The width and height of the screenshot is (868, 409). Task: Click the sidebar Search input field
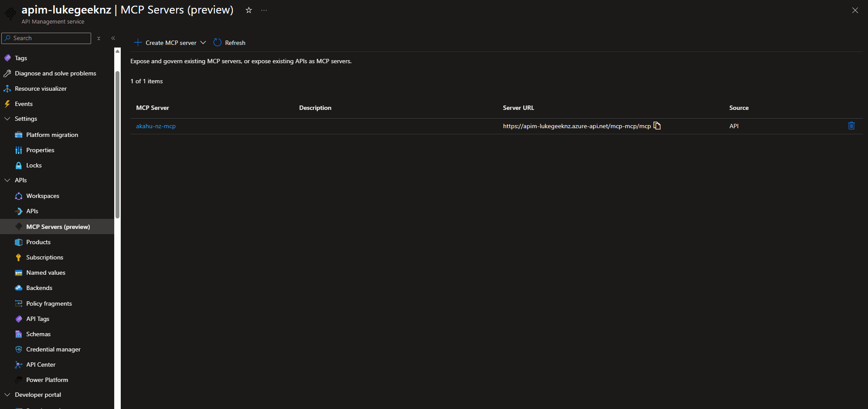(46, 38)
